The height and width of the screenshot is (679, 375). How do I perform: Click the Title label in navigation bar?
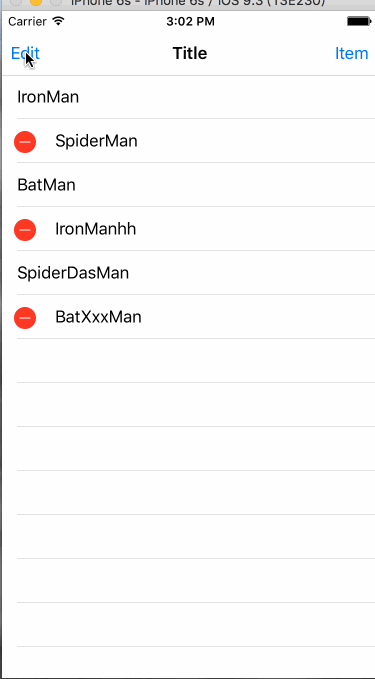(190, 53)
